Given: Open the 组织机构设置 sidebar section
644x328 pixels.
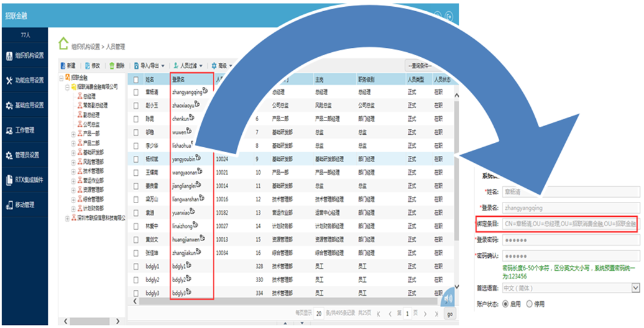Looking at the screenshot, I should click(25, 55).
